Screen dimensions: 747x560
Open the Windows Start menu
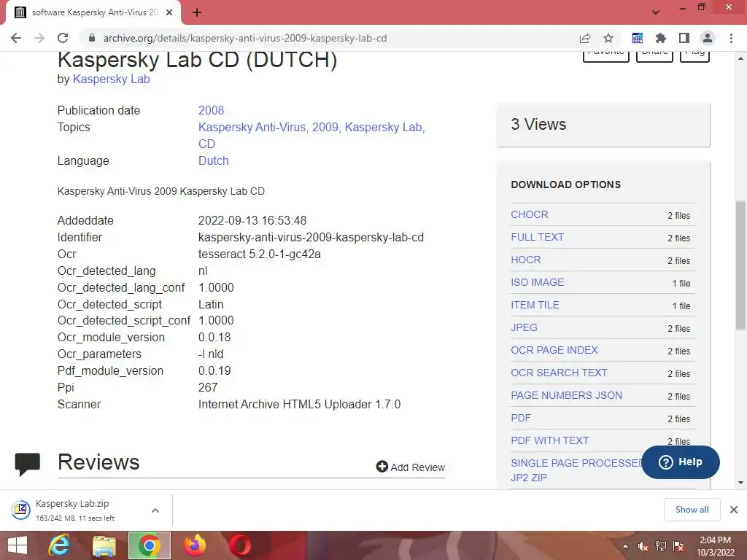[18, 545]
